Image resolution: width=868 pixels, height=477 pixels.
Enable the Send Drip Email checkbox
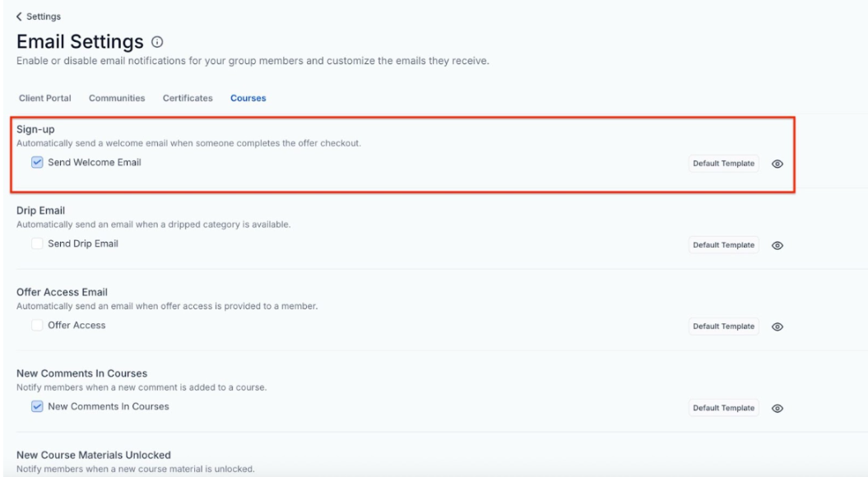coord(37,243)
